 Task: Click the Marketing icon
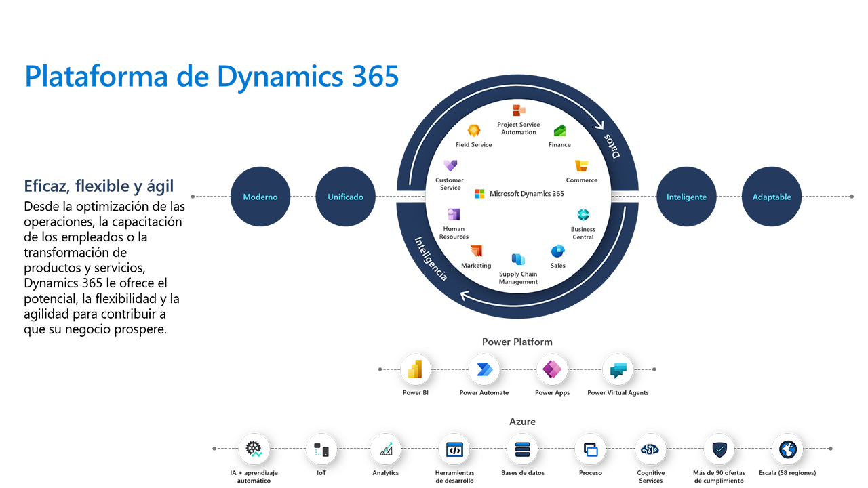[x=476, y=252]
